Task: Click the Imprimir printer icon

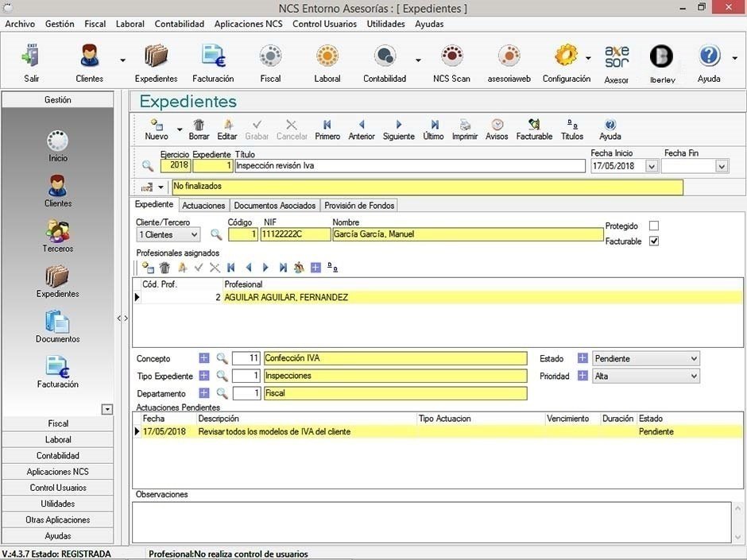Action: click(465, 126)
